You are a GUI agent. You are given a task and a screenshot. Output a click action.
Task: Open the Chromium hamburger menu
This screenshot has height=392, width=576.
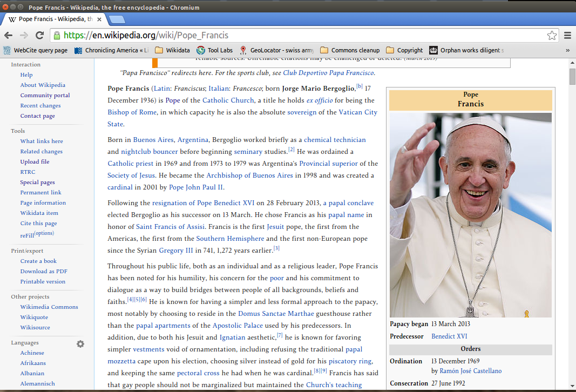[567, 35]
